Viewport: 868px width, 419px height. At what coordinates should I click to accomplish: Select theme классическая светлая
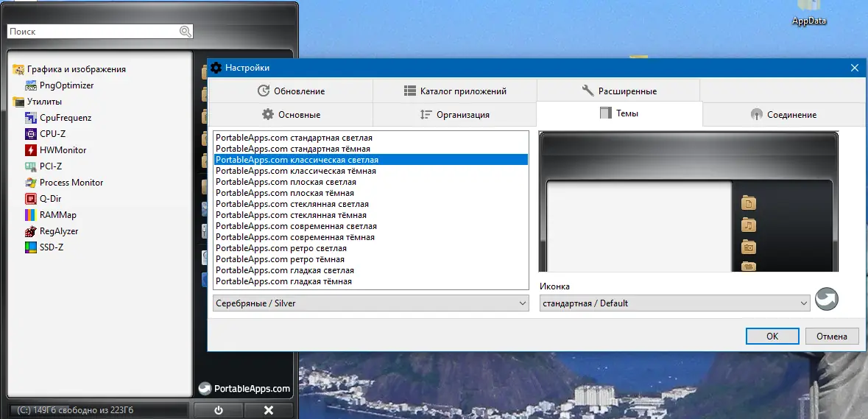pos(371,160)
